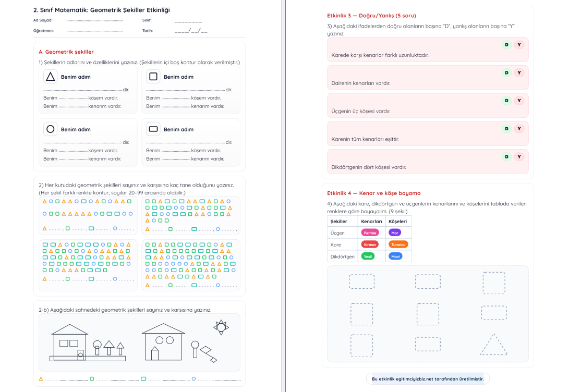The height and width of the screenshot is (392, 569).
Task: Click the sun drawing in the scene
Action: point(221,327)
